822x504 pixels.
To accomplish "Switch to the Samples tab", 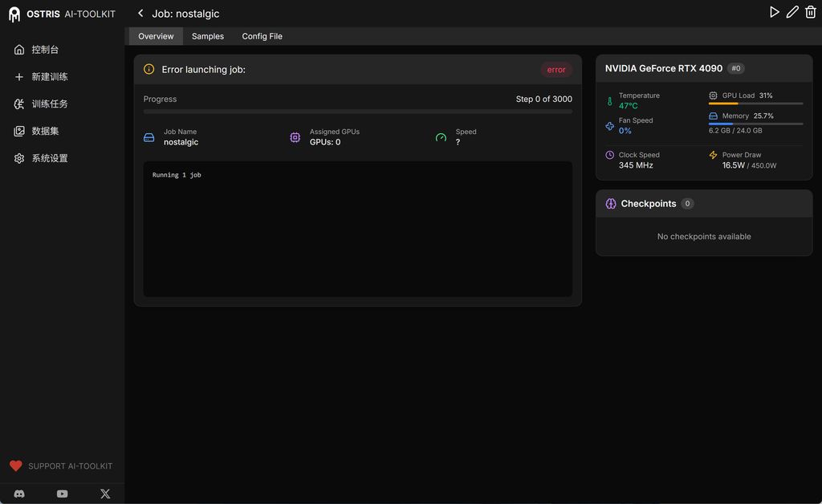I will click(x=207, y=36).
